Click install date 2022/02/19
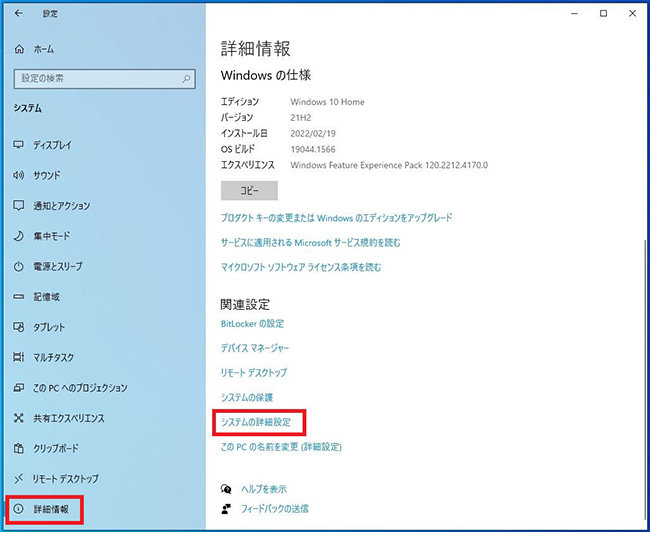 click(x=313, y=133)
